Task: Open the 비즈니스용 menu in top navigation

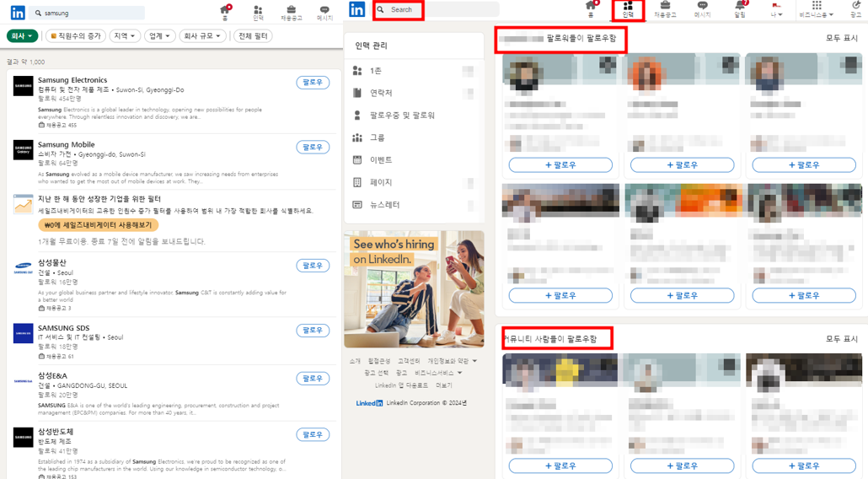Action: 816,10
